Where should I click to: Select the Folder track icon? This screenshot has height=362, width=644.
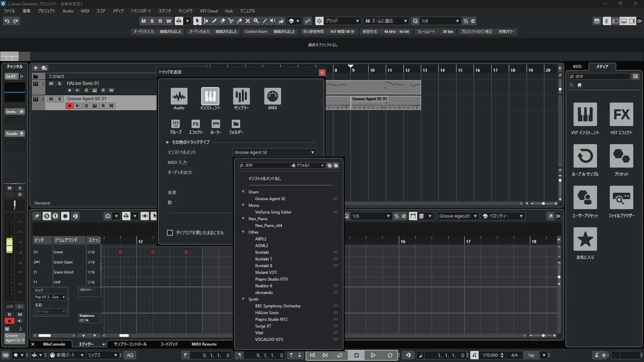tap(236, 124)
